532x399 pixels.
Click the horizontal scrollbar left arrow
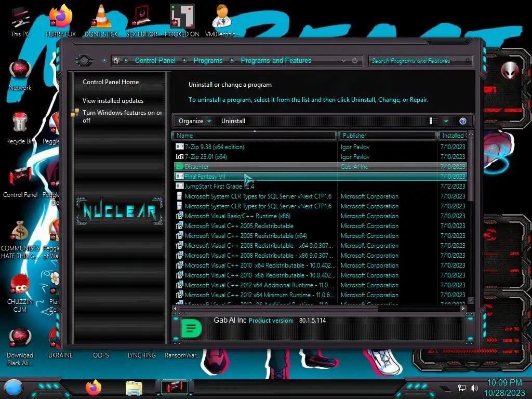point(176,309)
